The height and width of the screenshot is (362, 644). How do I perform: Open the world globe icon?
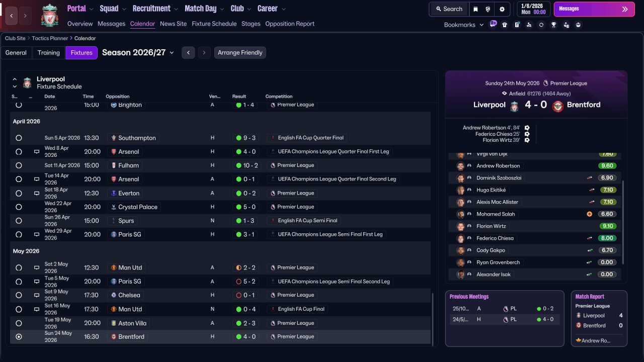pos(488,9)
